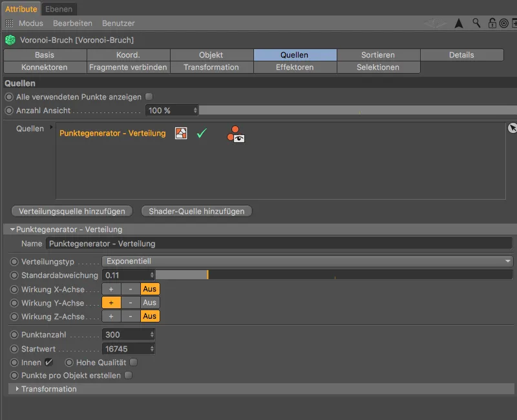
Task: Set Wirkung Y-Achse to minus
Action: click(131, 302)
